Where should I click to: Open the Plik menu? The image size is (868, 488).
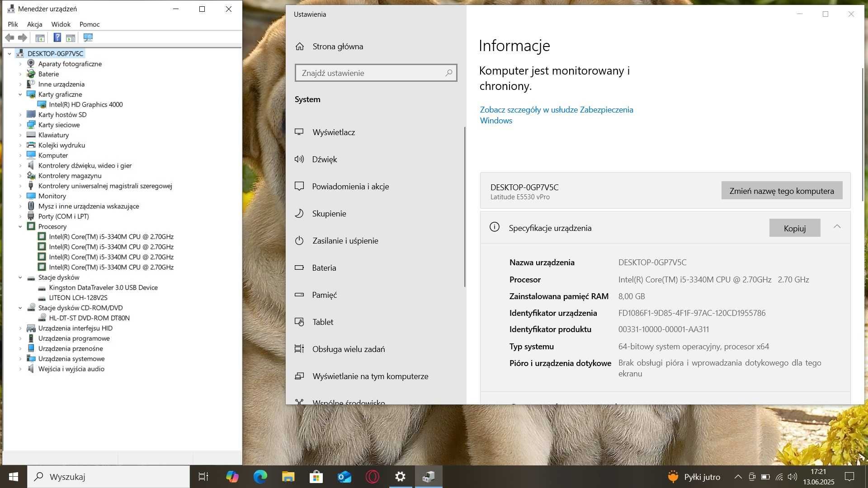tap(13, 24)
